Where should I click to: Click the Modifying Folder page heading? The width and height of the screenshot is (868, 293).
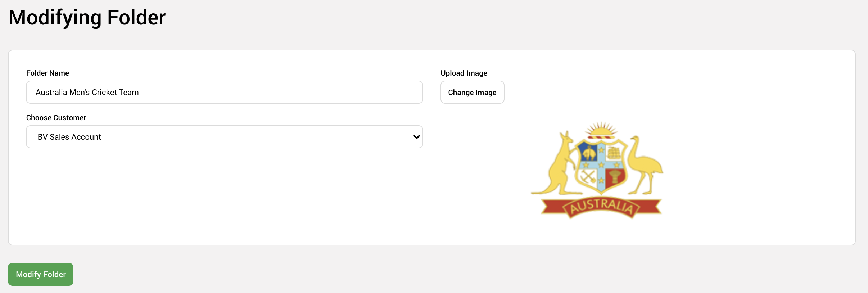click(x=87, y=17)
